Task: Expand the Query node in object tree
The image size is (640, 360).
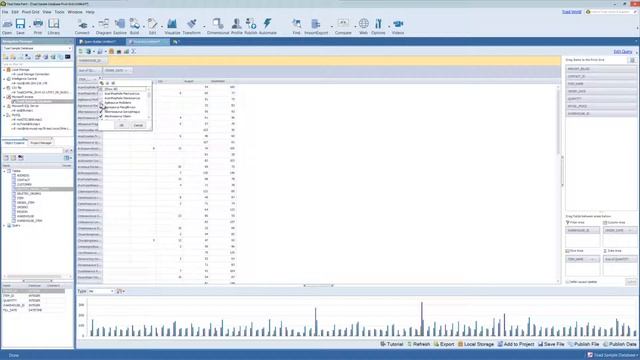Action: point(4,225)
